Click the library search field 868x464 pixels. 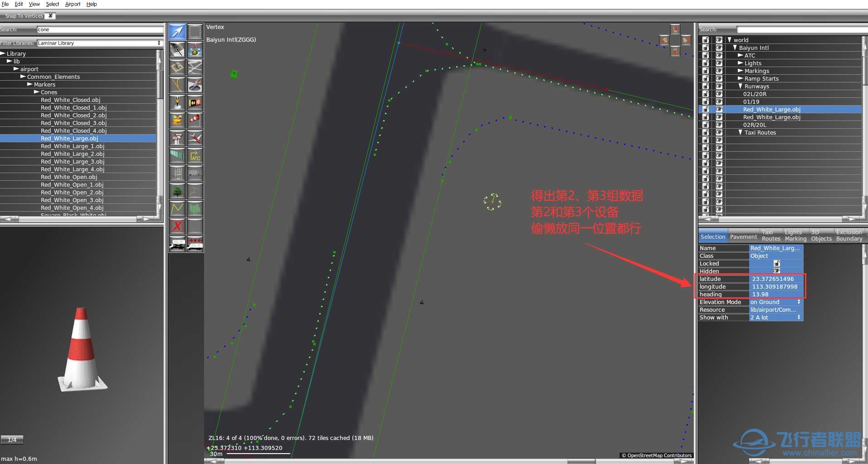[x=100, y=29]
